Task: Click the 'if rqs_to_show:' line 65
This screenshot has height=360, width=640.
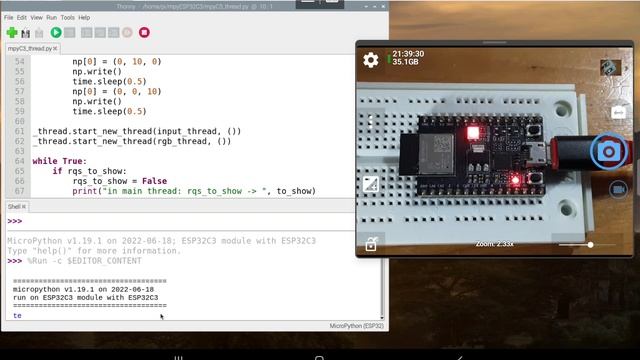Action: (89, 171)
